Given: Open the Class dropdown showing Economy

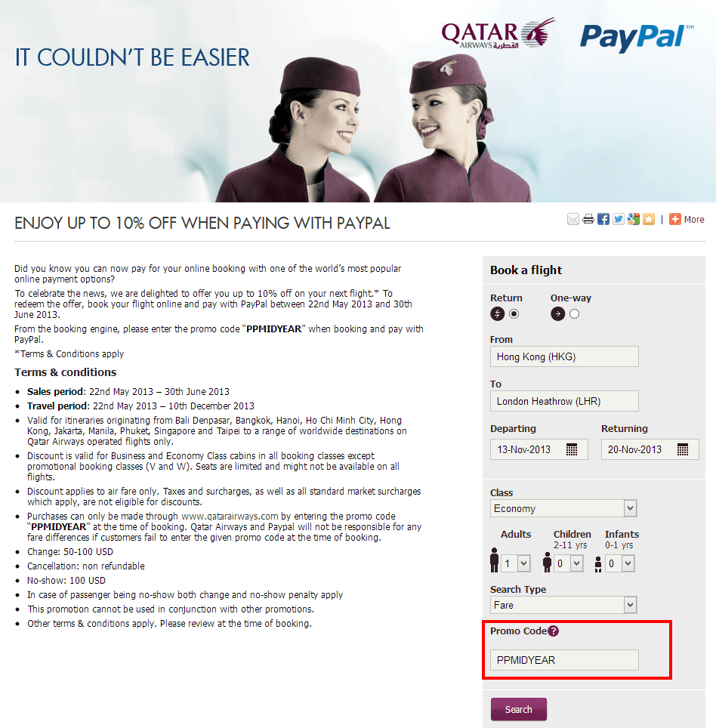Looking at the screenshot, I should (x=563, y=508).
